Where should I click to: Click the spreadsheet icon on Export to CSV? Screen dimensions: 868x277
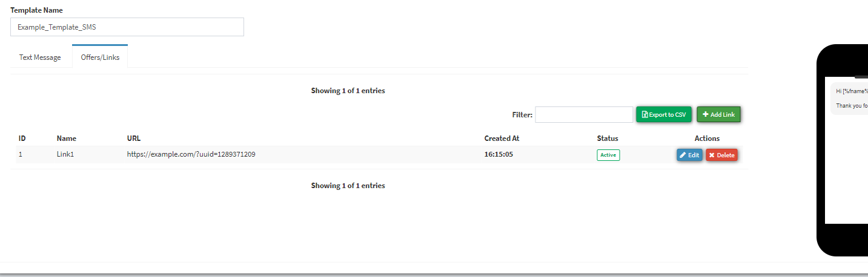pos(645,114)
